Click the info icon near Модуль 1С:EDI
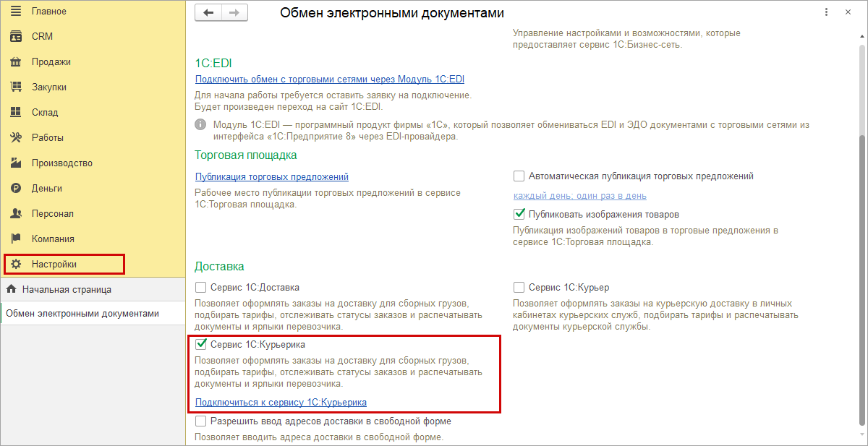 click(200, 124)
